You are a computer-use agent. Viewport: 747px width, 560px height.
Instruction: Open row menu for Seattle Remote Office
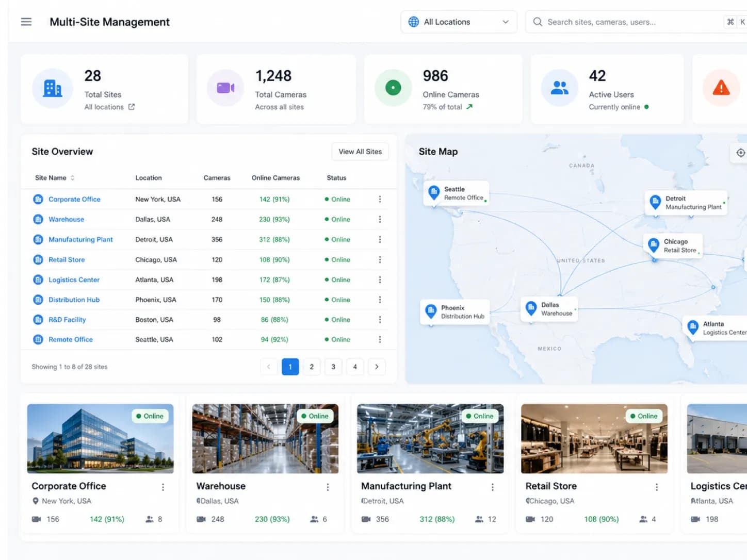pyautogui.click(x=380, y=339)
